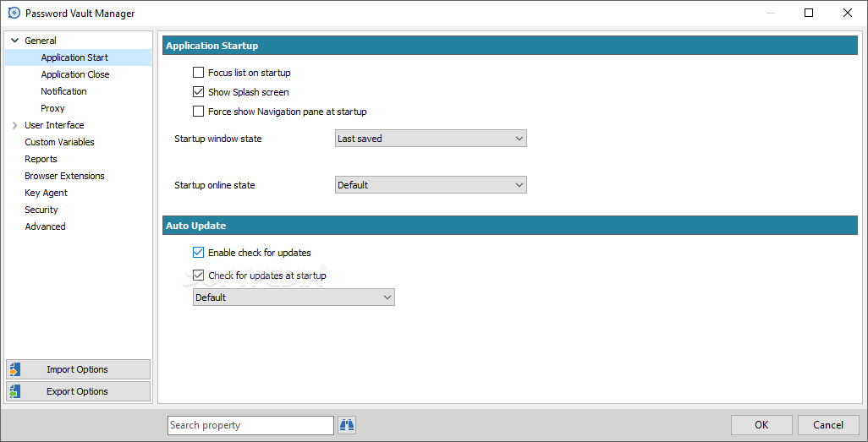This screenshot has width=868, height=442.
Task: Select the General category label
Action: [x=41, y=41]
